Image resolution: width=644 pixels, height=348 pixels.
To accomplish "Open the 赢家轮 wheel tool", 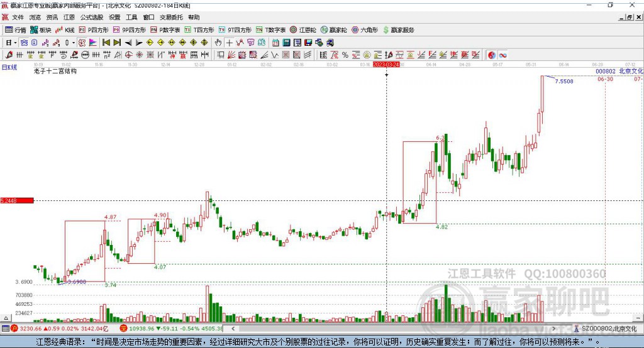I will click(x=333, y=30).
